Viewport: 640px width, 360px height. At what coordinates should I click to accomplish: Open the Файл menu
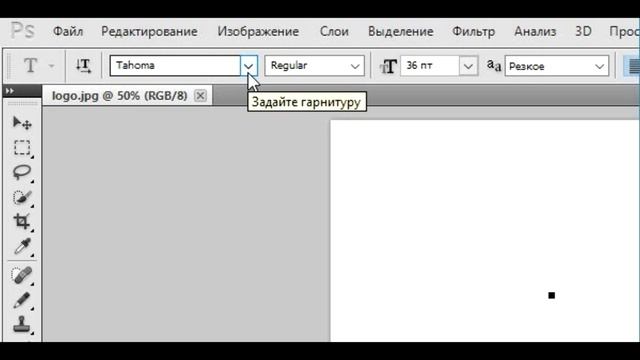68,31
